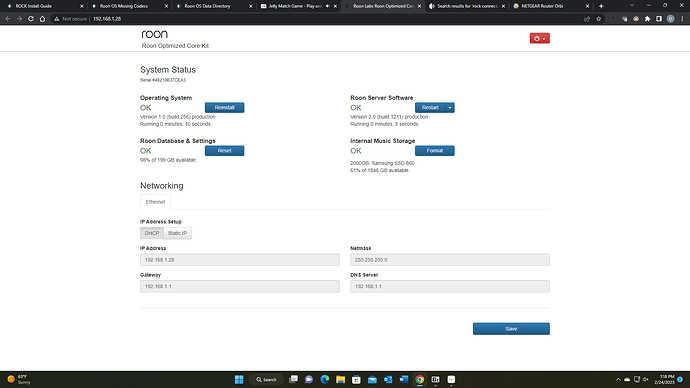Go back in browser history

tap(8, 19)
